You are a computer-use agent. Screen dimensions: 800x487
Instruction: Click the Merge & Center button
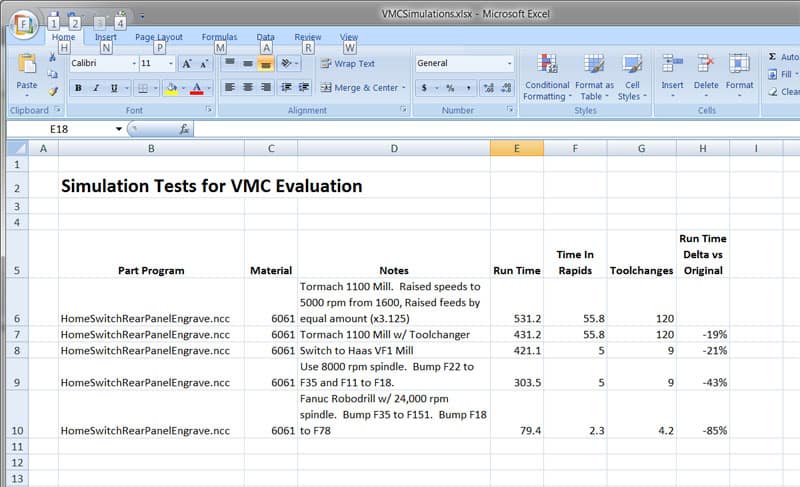point(359,88)
